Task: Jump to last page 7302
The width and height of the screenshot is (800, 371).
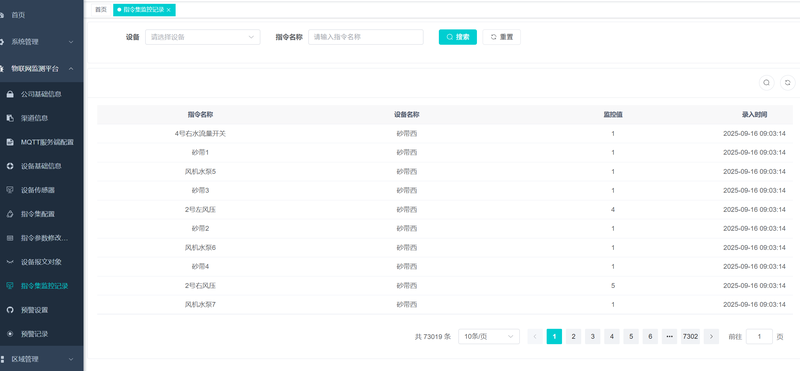Action: tap(690, 336)
